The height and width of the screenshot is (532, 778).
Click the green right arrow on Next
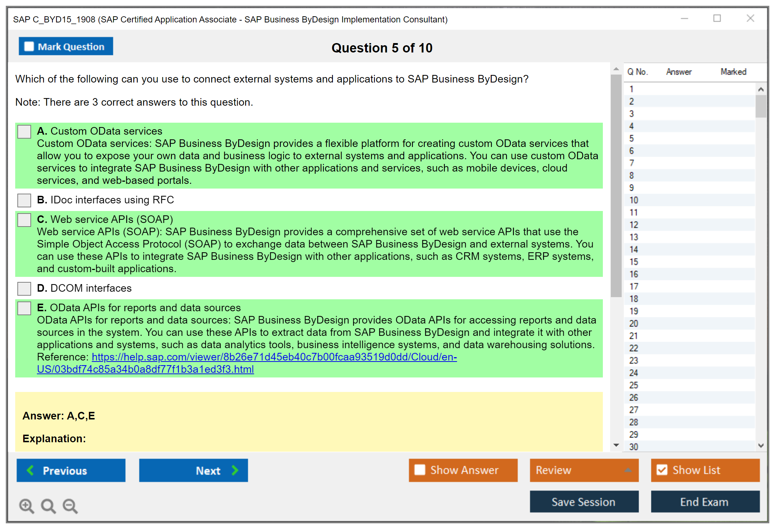tap(235, 470)
